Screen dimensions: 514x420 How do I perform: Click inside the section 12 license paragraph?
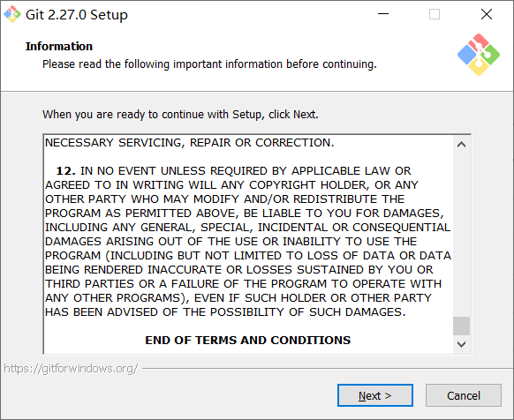click(x=248, y=242)
